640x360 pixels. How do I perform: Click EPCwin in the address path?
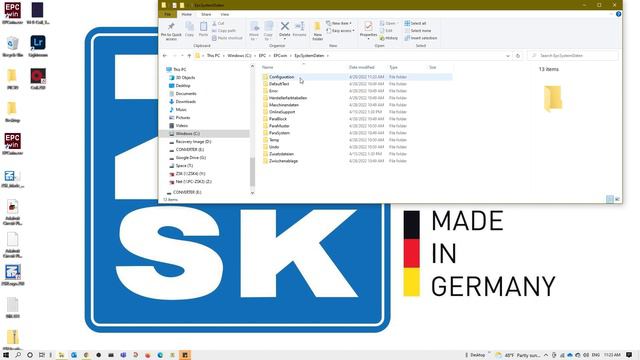tap(280, 56)
